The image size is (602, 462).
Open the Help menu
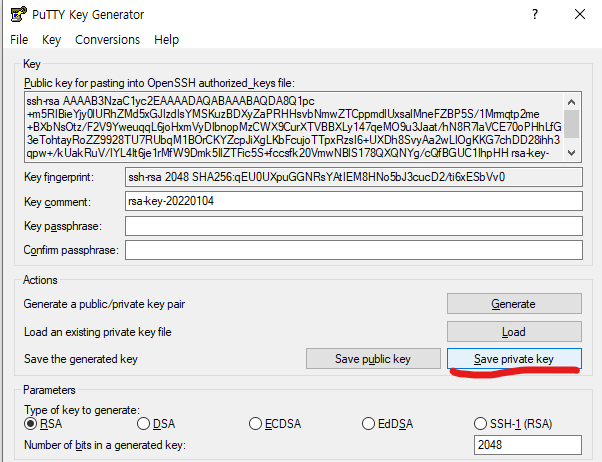[166, 40]
